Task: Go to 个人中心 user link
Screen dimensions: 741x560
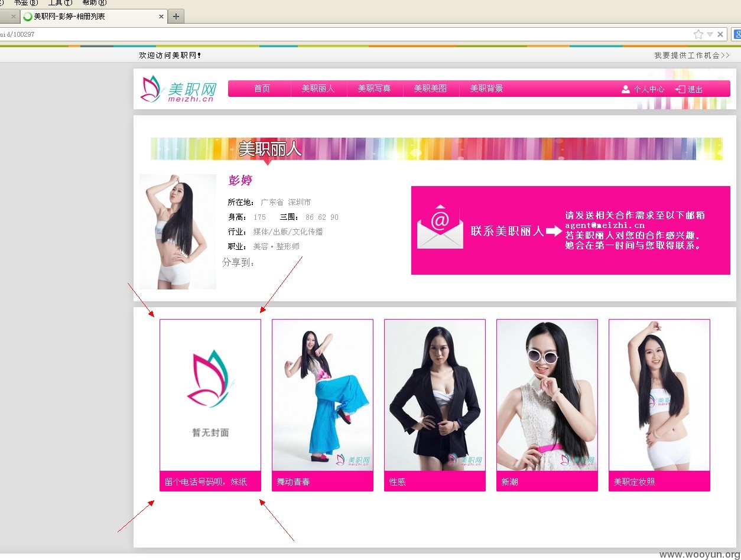Action: [x=649, y=89]
